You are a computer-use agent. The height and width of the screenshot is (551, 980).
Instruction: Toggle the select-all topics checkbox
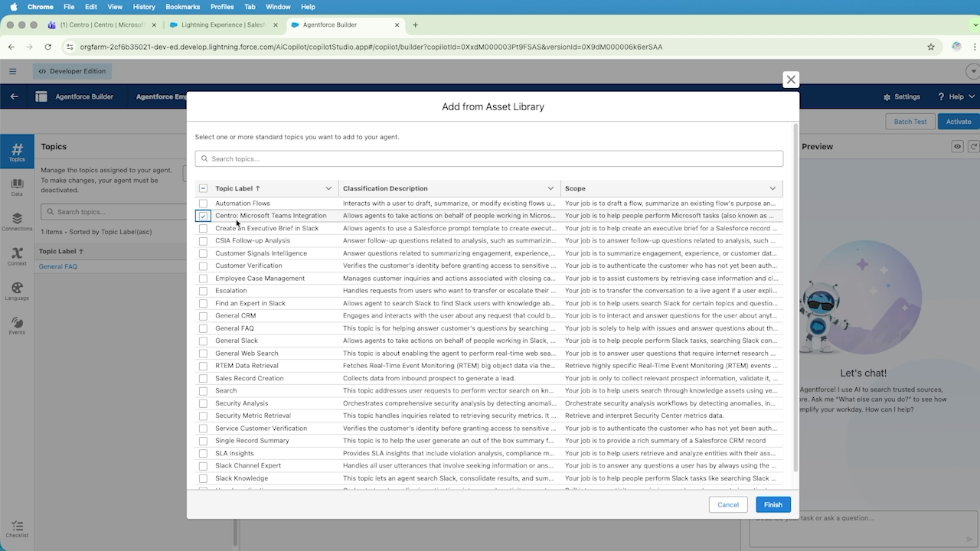(203, 188)
